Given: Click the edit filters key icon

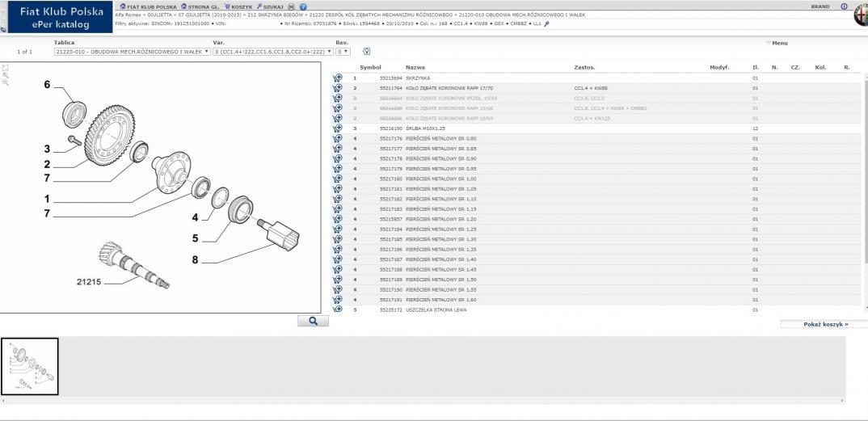Looking at the screenshot, I should click(x=546, y=23).
